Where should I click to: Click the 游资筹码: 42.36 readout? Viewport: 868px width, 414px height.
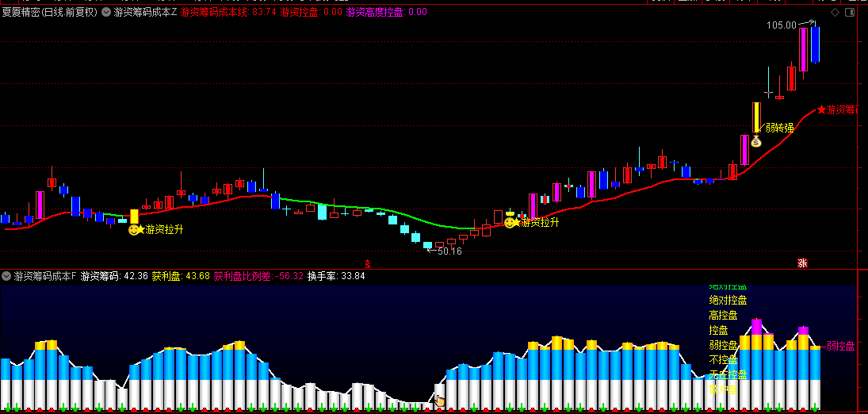point(114,276)
